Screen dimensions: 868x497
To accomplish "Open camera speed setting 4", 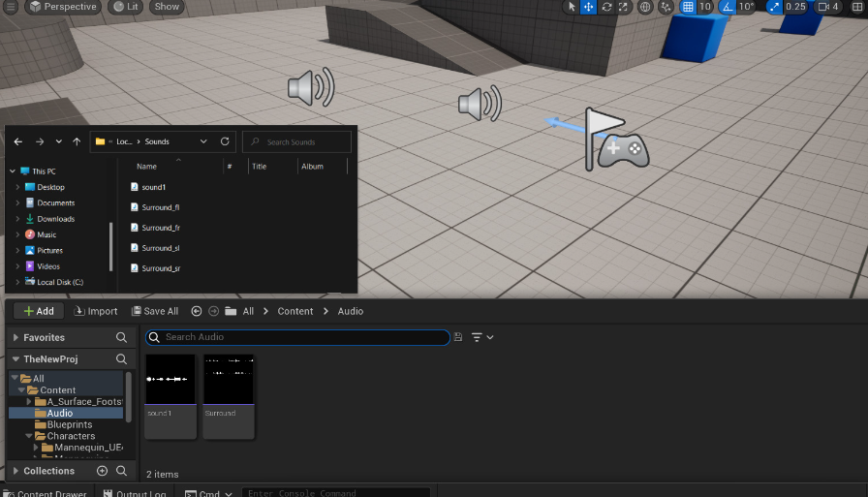I will coord(828,7).
